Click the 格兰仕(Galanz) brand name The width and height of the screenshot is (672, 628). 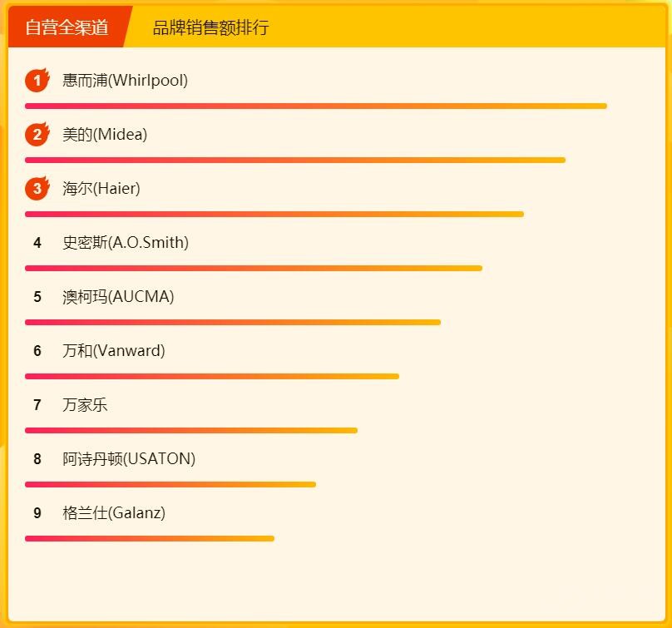(x=114, y=513)
